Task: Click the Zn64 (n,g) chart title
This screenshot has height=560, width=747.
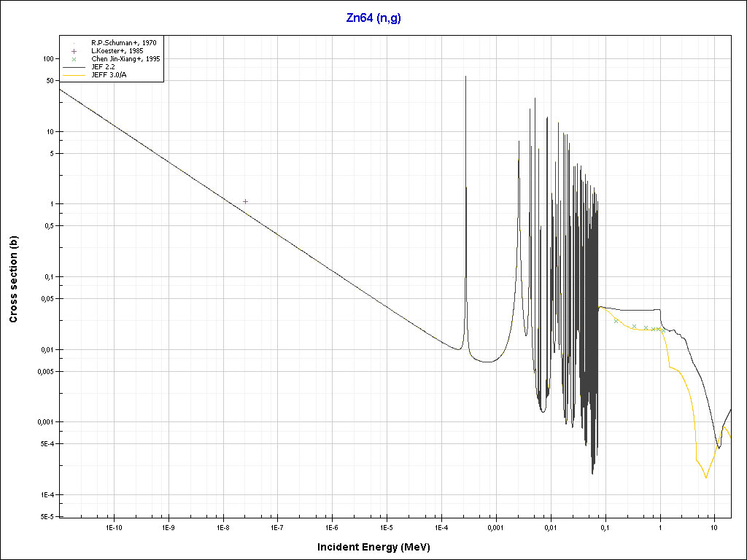Action: [x=373, y=18]
